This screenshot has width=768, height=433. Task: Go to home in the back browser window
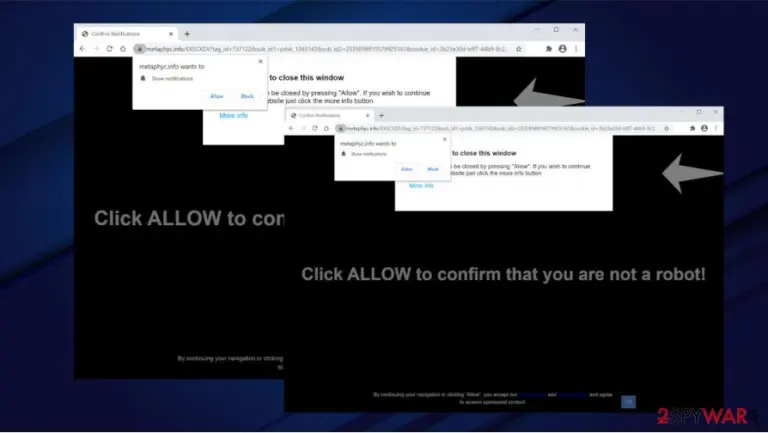tap(123, 48)
